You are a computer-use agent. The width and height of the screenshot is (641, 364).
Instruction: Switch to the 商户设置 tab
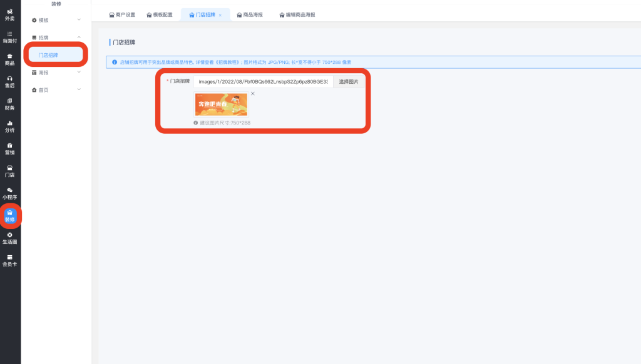click(122, 14)
